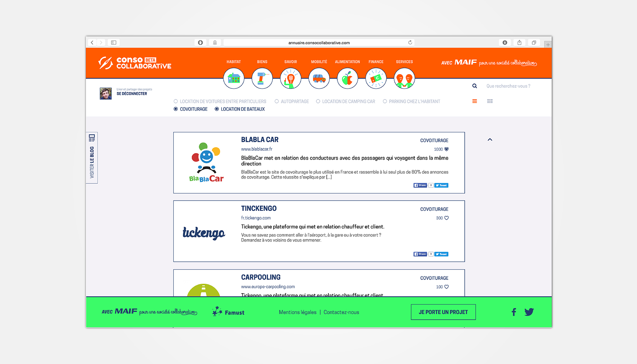Open the footer Facebook icon
The image size is (637, 364).
[x=514, y=312]
